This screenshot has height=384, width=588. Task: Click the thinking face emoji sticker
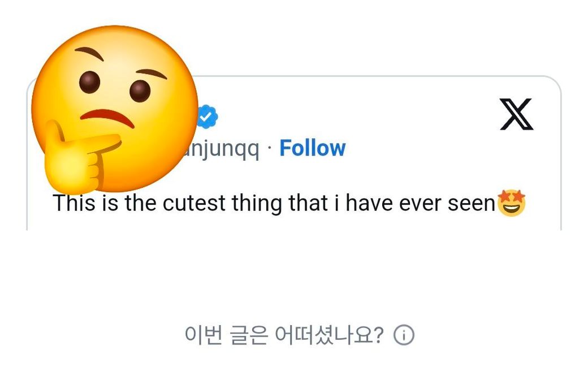pos(113,107)
